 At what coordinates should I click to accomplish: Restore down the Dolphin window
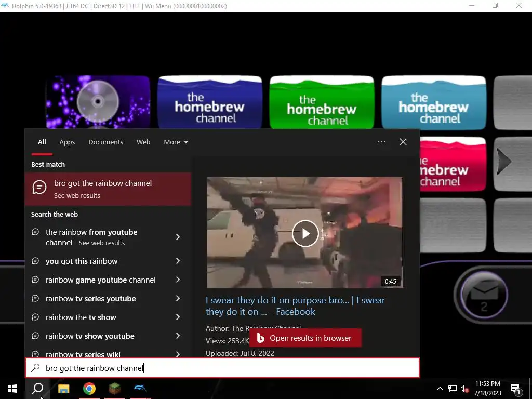tap(495, 6)
